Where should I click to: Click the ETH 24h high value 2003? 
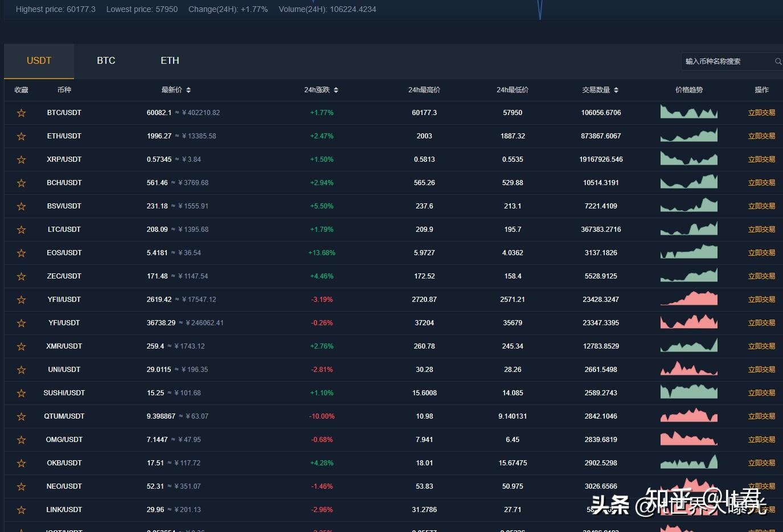click(424, 136)
